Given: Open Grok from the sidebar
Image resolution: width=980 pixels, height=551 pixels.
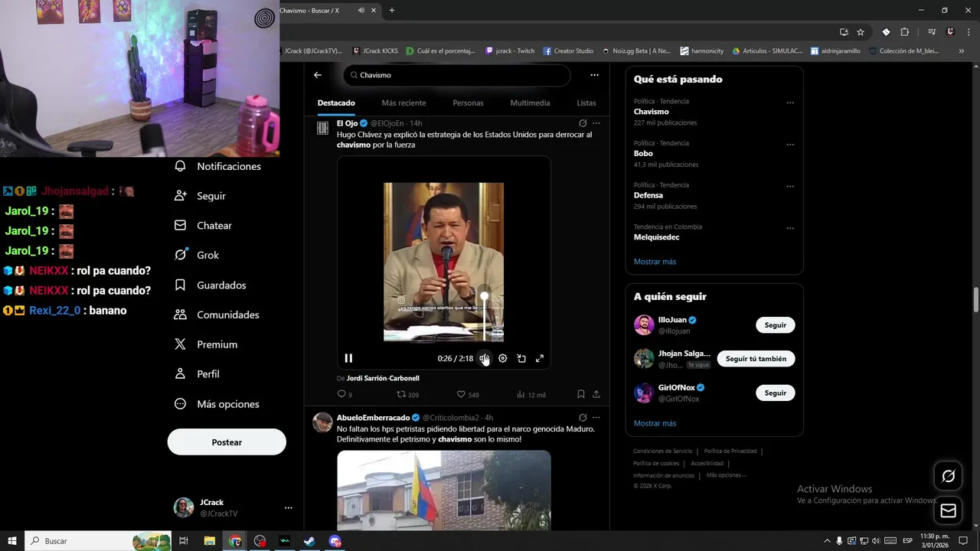Looking at the screenshot, I should (x=197, y=255).
